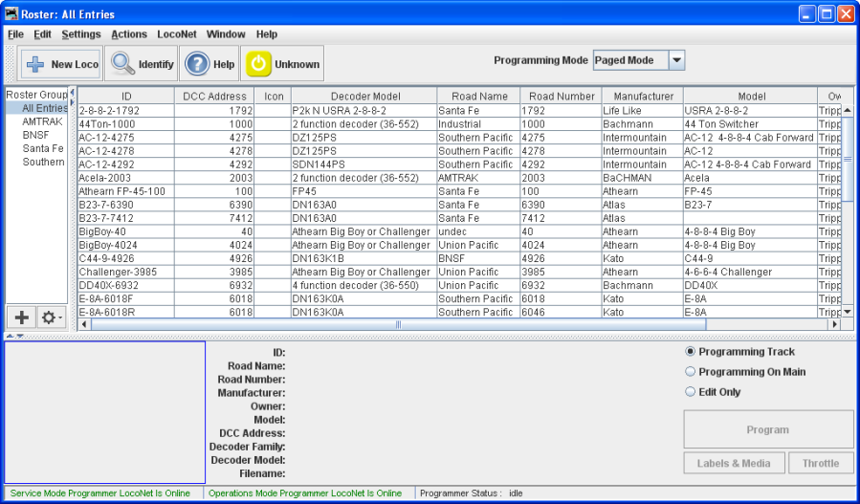The width and height of the screenshot is (860, 504).
Task: Open Help from the toolbar question icon
Action: [197, 64]
